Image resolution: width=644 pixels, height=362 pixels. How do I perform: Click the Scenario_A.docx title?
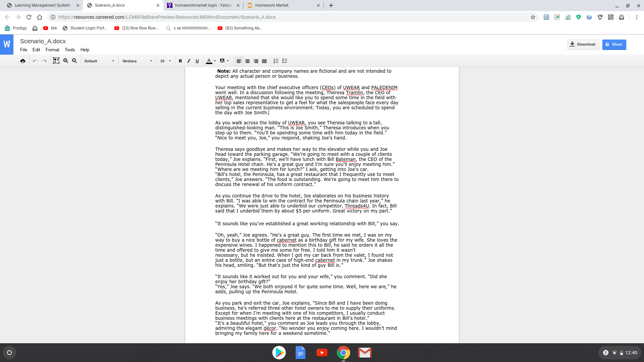43,41
